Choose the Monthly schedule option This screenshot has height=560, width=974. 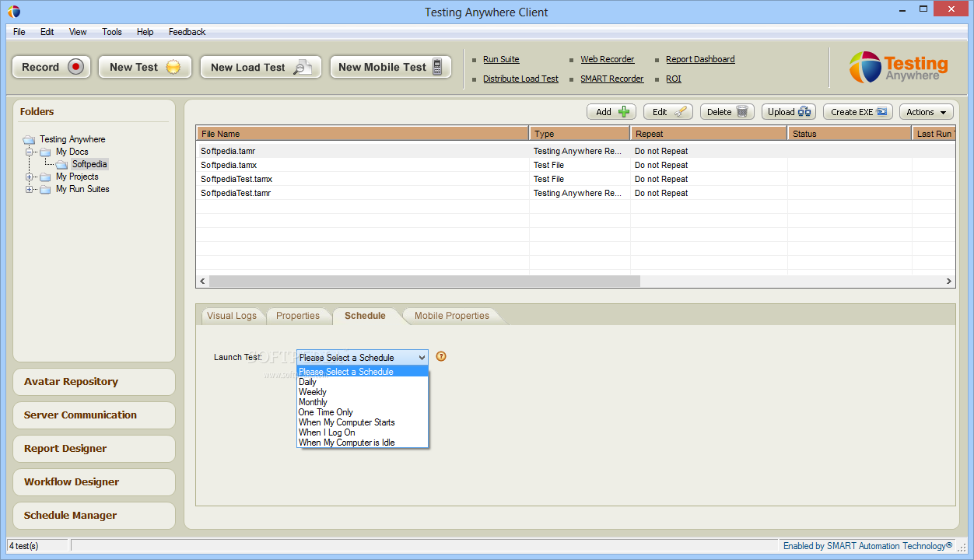coord(363,402)
